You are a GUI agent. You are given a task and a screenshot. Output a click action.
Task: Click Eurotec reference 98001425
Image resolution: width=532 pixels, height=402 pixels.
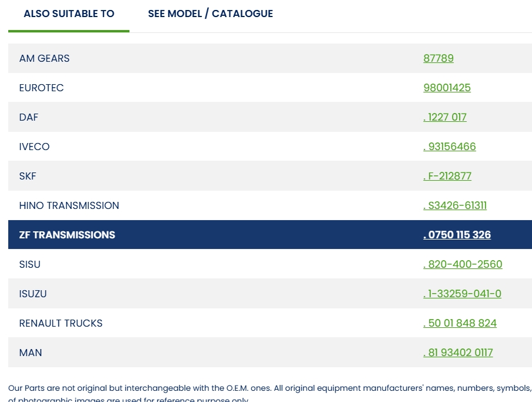pos(447,88)
